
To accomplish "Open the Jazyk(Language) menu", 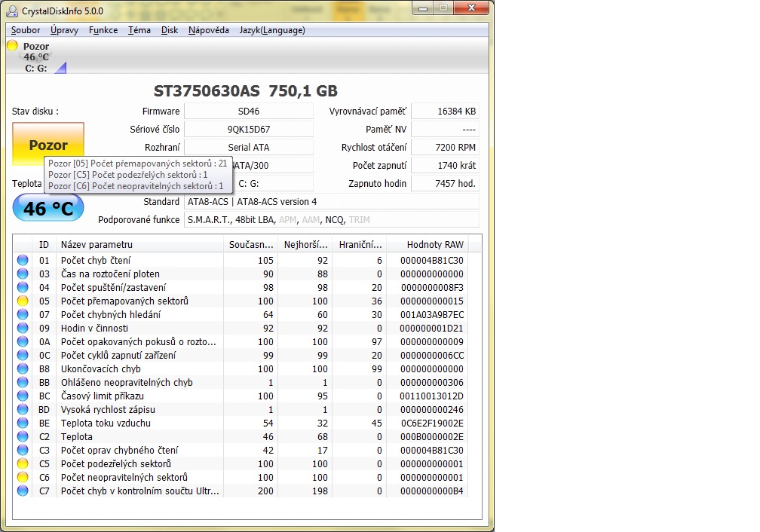I will tap(272, 30).
